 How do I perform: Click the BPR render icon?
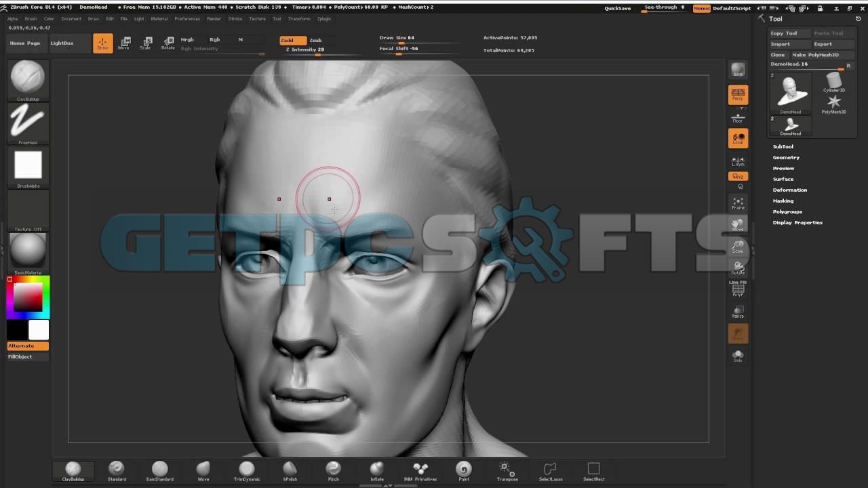pyautogui.click(x=738, y=70)
